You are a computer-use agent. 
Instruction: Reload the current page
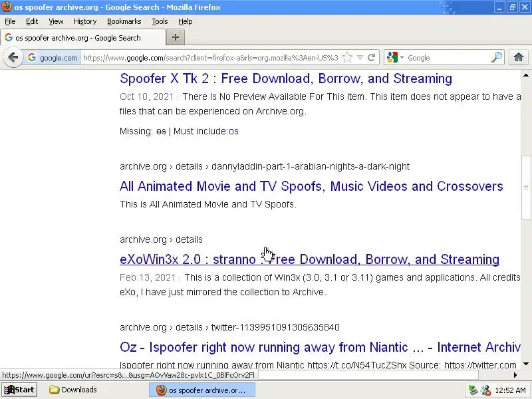click(371, 57)
